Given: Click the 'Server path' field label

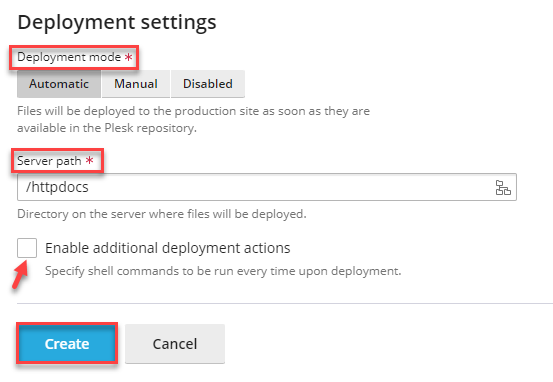Looking at the screenshot, I should click(x=49, y=161).
